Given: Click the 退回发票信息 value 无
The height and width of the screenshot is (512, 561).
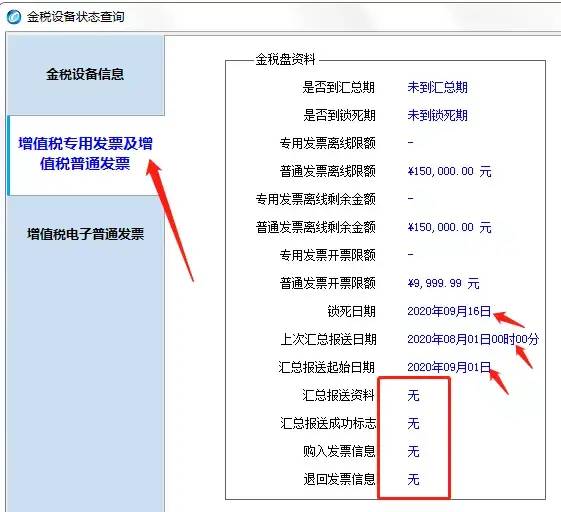Looking at the screenshot, I should pos(413,479).
